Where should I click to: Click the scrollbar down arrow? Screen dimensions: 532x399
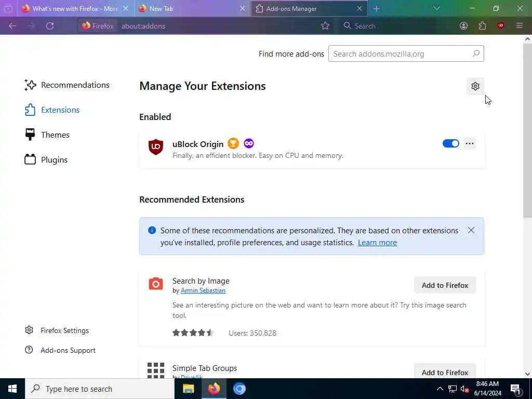(x=527, y=374)
